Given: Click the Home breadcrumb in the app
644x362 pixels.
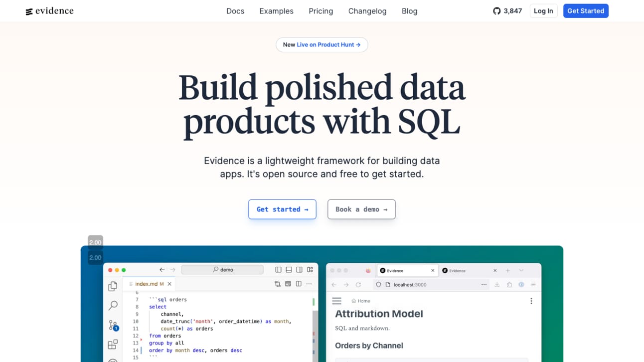Looking at the screenshot, I should tap(361, 301).
